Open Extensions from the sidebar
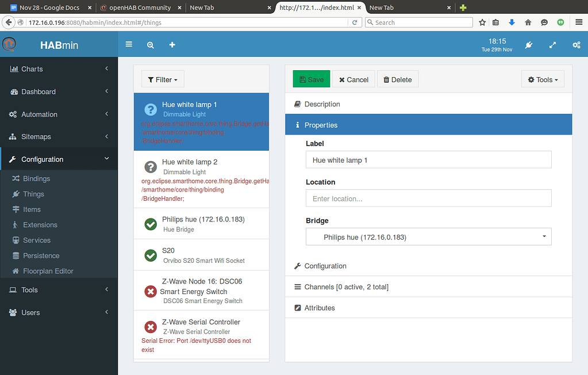The image size is (588, 375). click(40, 224)
